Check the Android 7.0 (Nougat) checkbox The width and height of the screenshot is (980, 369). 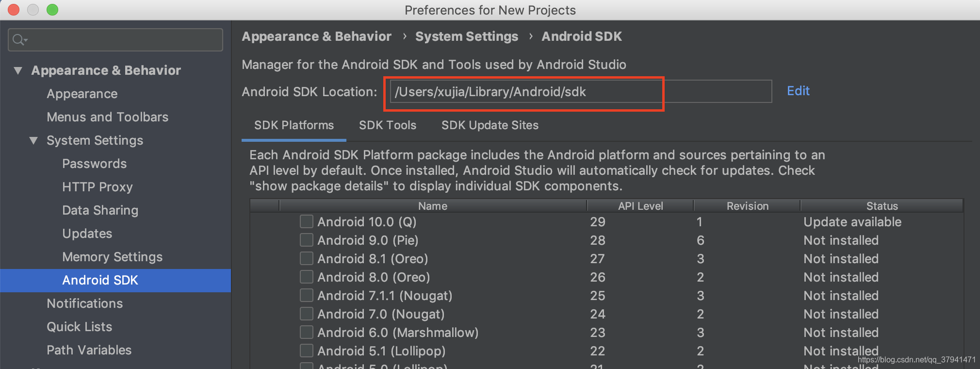click(x=307, y=314)
